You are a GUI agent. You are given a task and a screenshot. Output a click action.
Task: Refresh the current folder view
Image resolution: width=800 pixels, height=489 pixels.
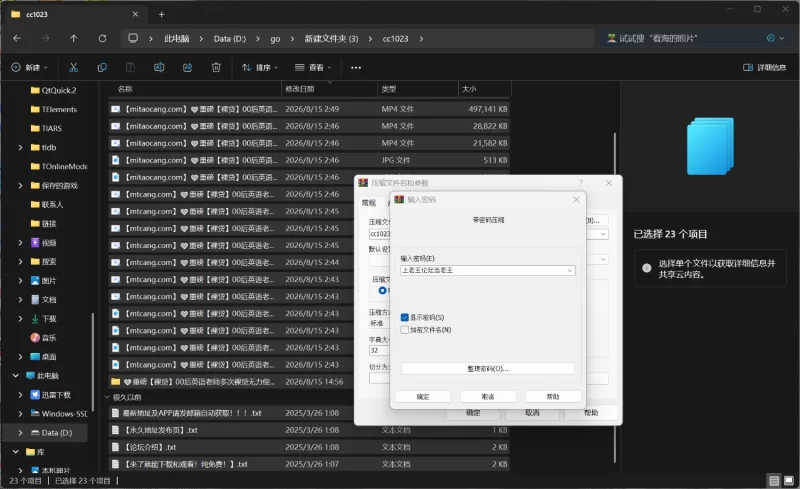tap(103, 38)
